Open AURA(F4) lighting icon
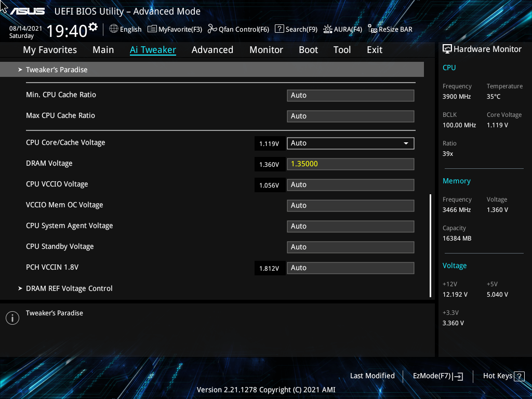This screenshot has height=399, width=532. pos(327,29)
